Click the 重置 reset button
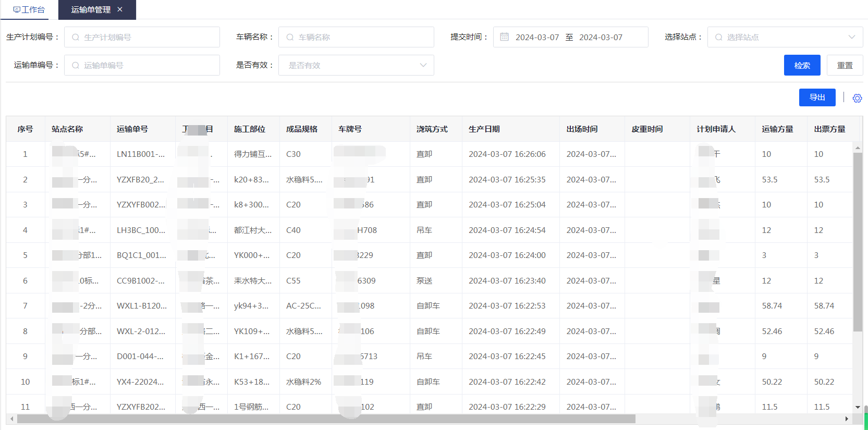This screenshot has width=868, height=430. (x=845, y=65)
